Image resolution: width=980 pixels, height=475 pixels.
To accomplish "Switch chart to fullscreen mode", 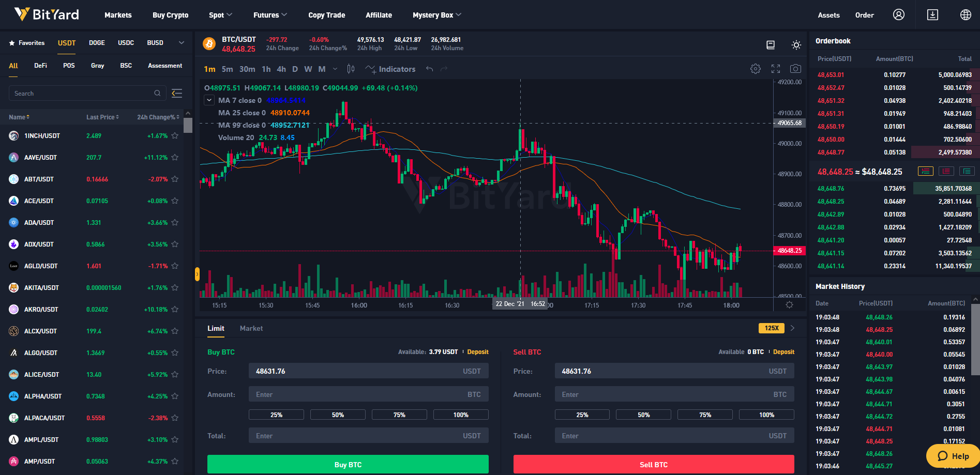I will tap(776, 69).
